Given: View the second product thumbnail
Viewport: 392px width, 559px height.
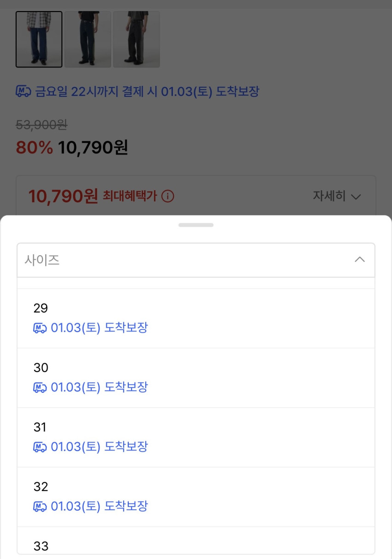Looking at the screenshot, I should click(88, 39).
